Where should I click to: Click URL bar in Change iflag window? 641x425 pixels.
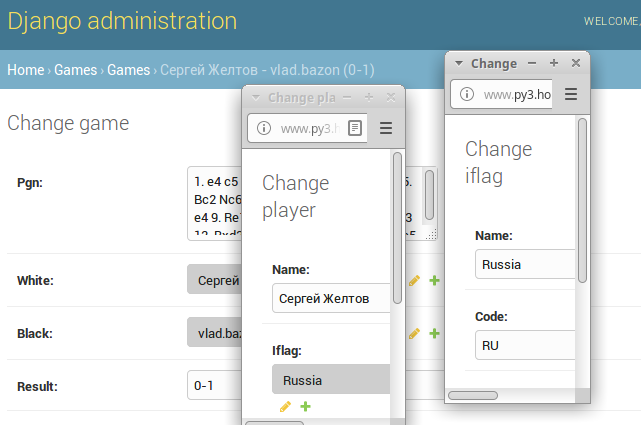click(x=501, y=94)
